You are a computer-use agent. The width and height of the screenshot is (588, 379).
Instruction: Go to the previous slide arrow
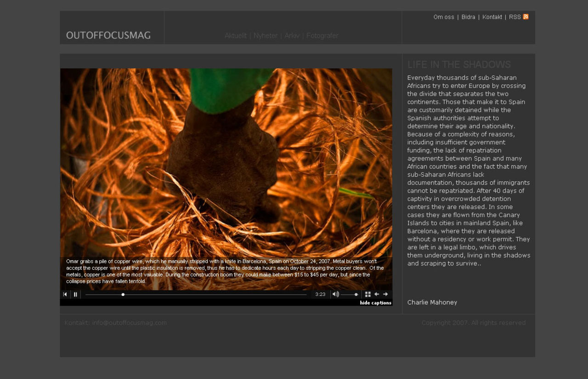coord(377,294)
